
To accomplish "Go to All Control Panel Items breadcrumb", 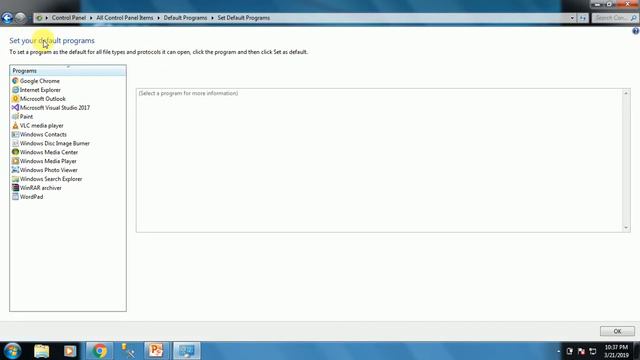I will (125, 18).
